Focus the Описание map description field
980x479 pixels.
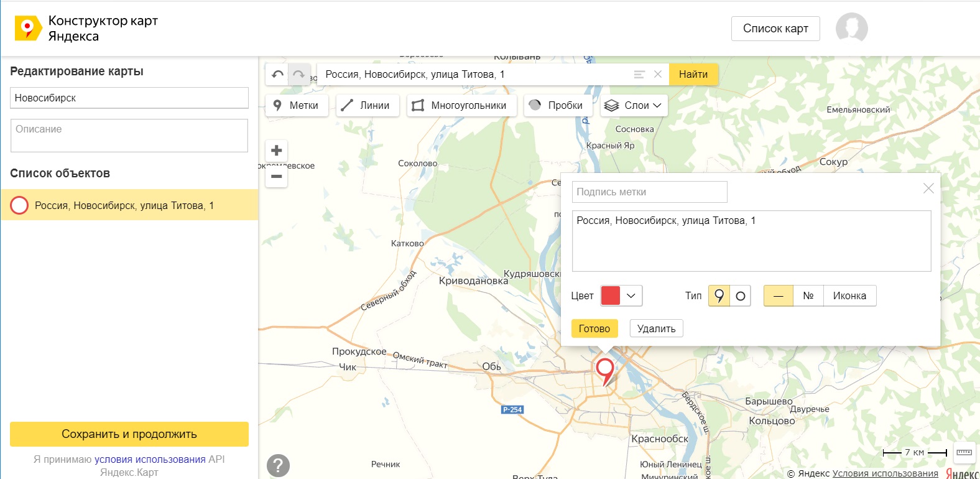click(x=129, y=136)
